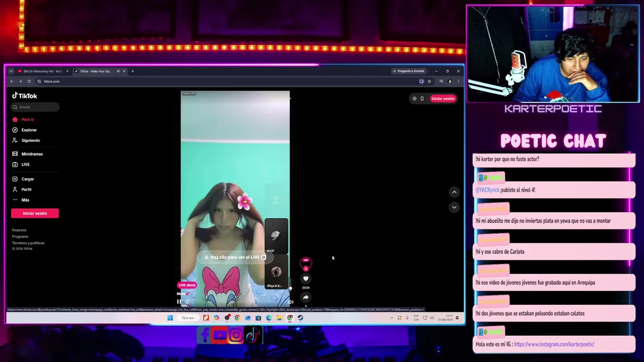Open File Explorer from the taskbar
Screen dimensions: 644x362
click(279, 318)
